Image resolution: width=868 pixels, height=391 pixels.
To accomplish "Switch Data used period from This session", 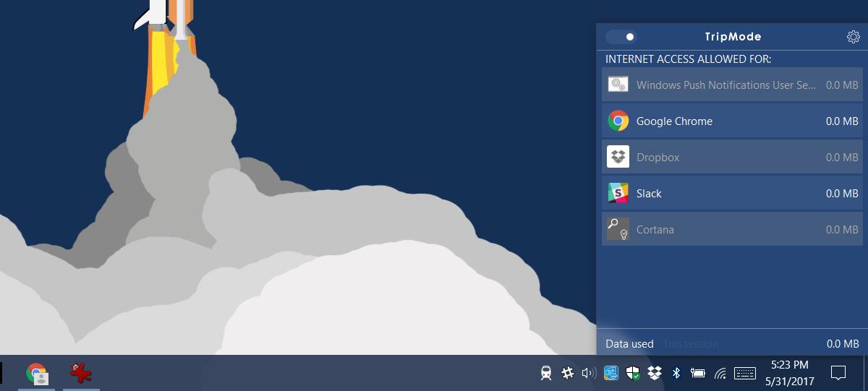I will click(x=691, y=344).
